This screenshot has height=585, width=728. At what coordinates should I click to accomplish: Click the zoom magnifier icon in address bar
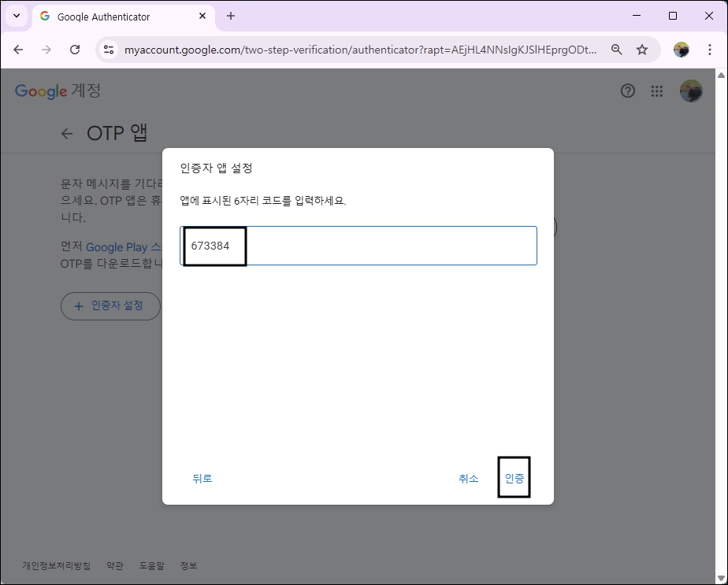(616, 49)
